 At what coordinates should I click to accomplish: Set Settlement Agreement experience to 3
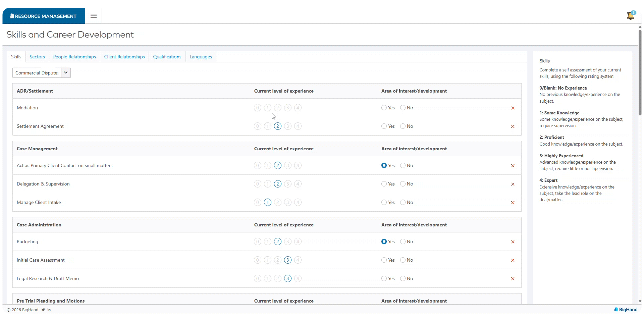(288, 126)
